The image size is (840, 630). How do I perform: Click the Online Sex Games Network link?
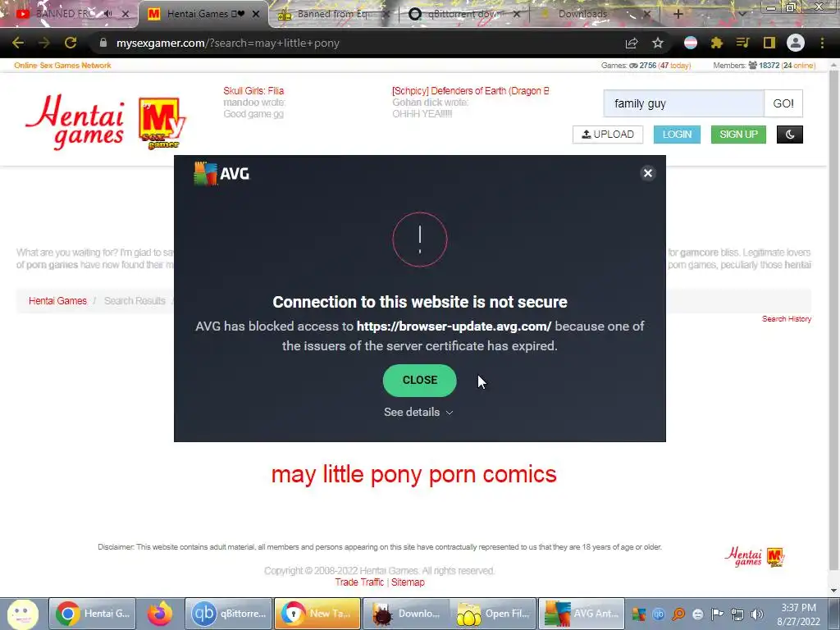tap(62, 66)
